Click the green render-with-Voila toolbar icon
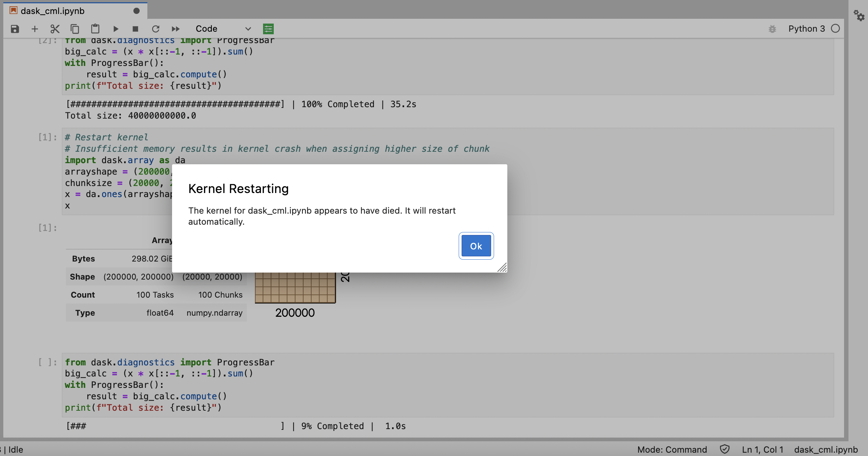The height and width of the screenshot is (456, 868). (x=268, y=29)
